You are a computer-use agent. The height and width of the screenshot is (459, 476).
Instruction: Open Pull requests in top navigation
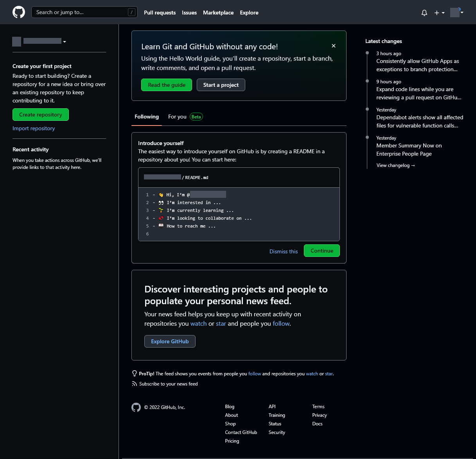pyautogui.click(x=160, y=13)
